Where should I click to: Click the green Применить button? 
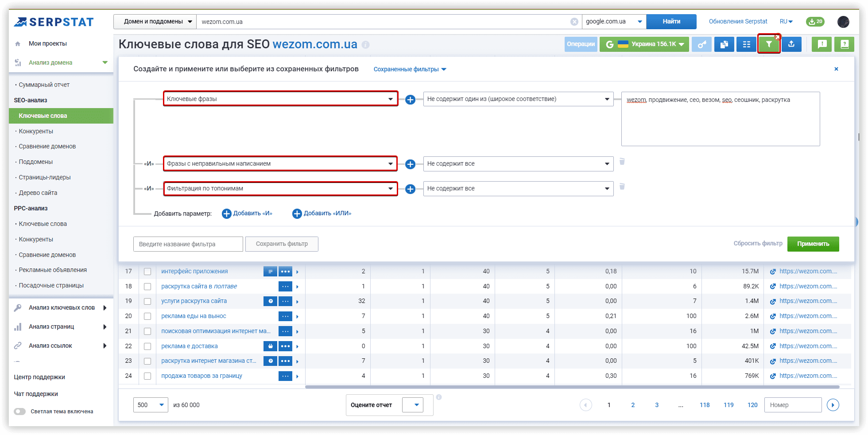tap(813, 244)
